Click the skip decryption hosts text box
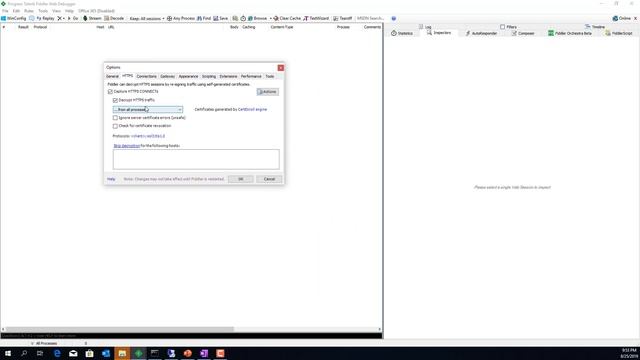 [196, 159]
